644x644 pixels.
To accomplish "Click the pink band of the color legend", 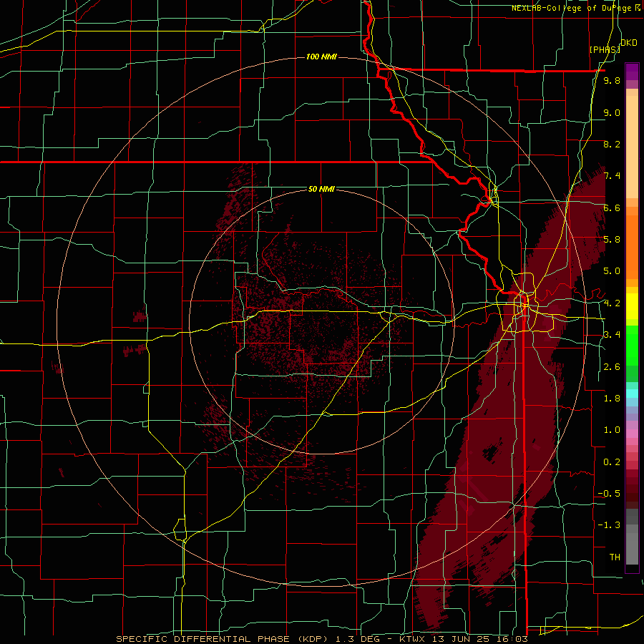I will [x=632, y=434].
